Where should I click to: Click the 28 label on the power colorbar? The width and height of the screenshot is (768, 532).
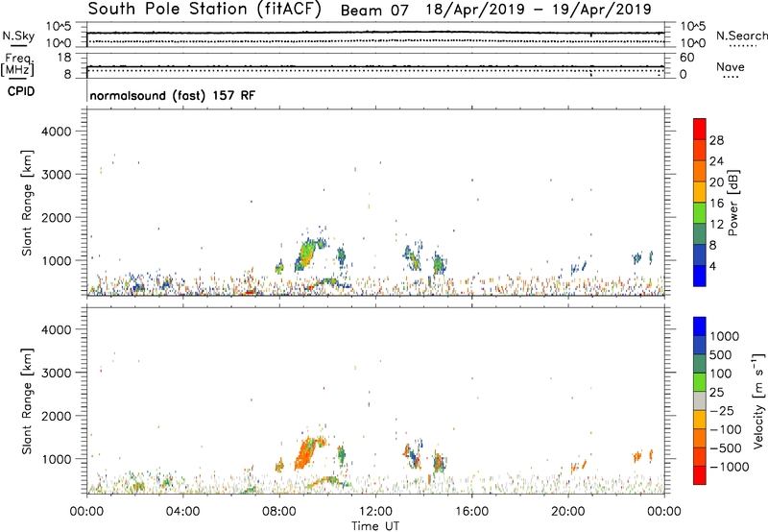716,140
